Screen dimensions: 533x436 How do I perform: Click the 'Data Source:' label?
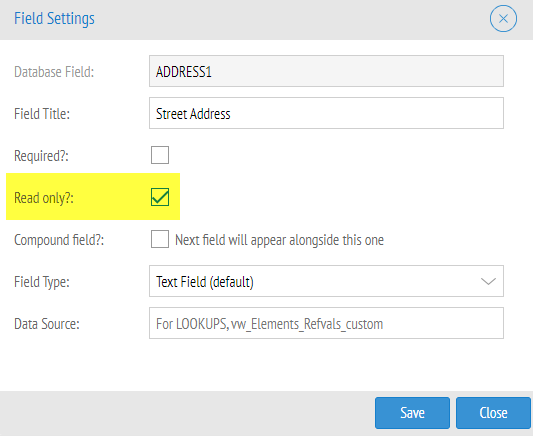47,324
